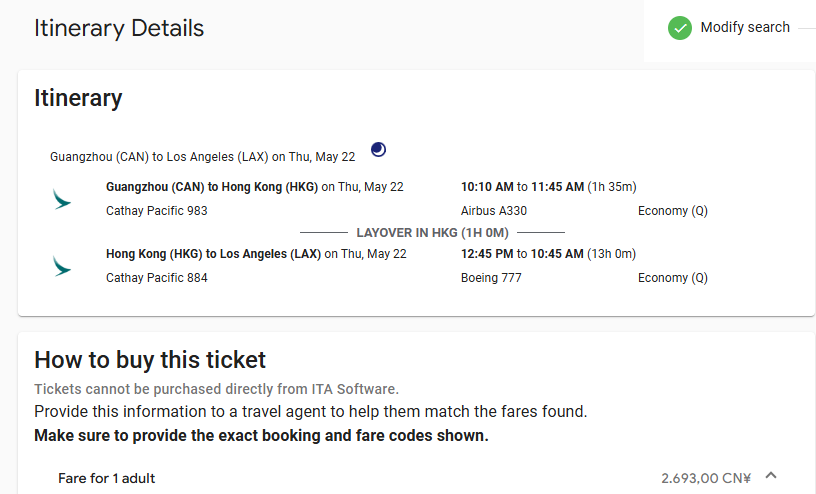Click the green checkmark beside Modify search
This screenshot has height=494, width=816.
tap(680, 28)
